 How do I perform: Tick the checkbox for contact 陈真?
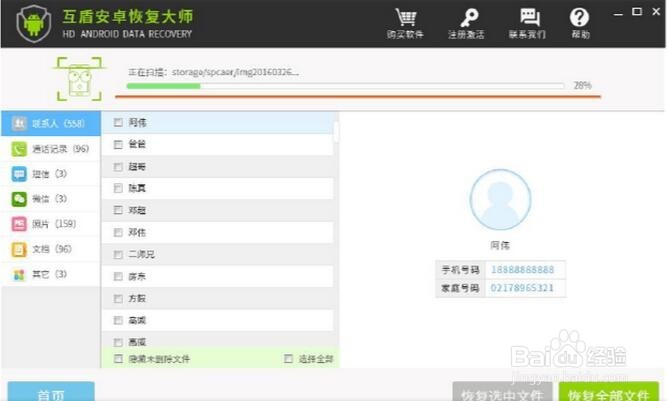click(x=118, y=188)
